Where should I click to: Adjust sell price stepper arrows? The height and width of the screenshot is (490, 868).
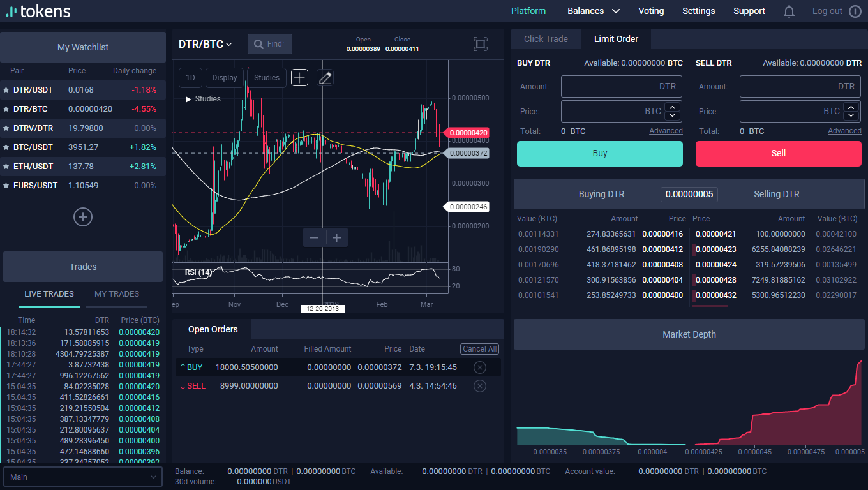point(851,112)
